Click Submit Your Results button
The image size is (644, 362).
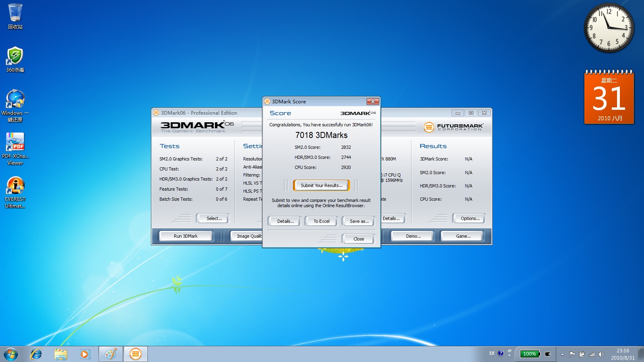click(x=321, y=185)
